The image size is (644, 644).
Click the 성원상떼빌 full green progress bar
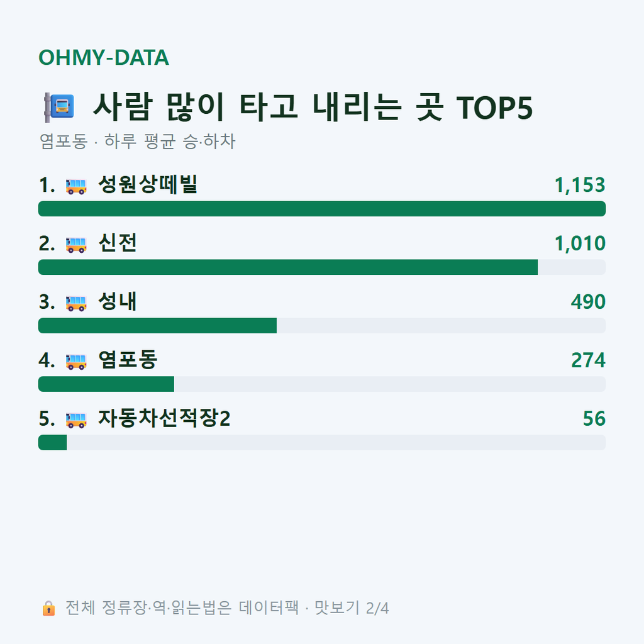[322, 209]
